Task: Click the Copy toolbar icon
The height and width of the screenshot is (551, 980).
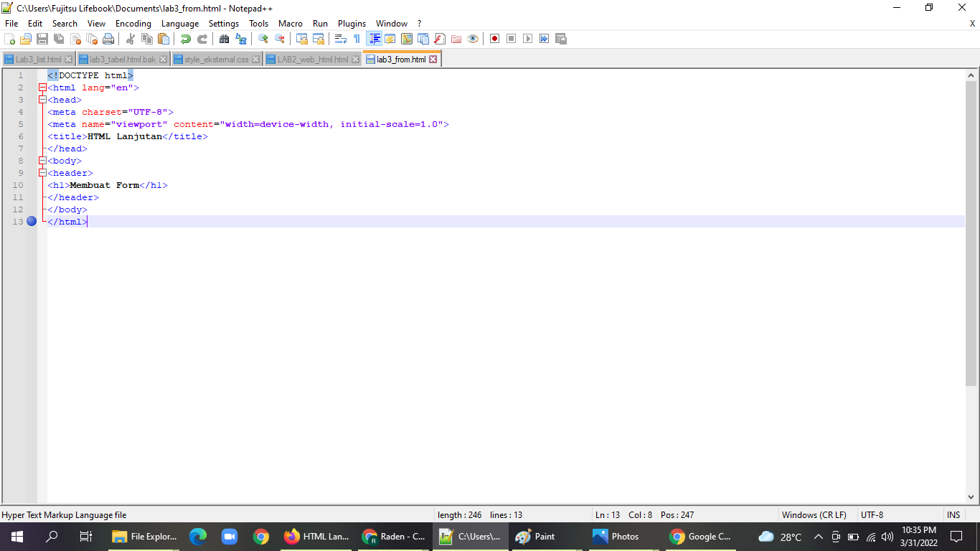Action: 147,39
